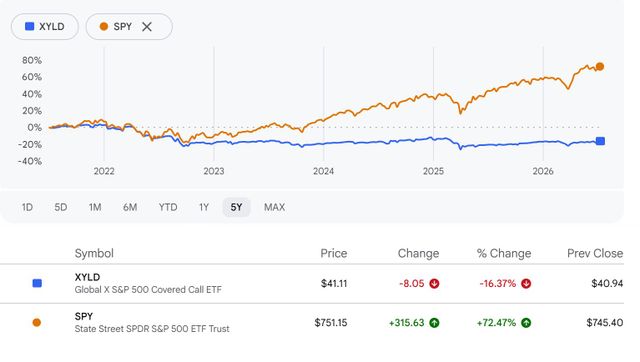Open State Street SPDR S&P 500 ETF Trust
The image size is (640, 362).
[152, 329]
